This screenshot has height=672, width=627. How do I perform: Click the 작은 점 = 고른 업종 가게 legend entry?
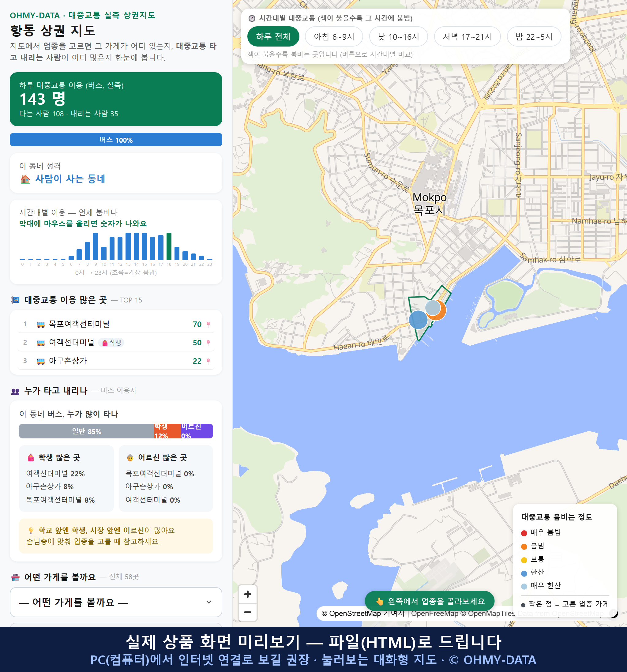click(x=565, y=604)
